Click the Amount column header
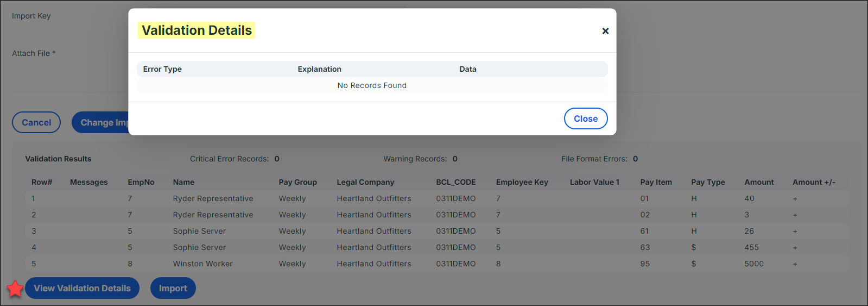 pyautogui.click(x=759, y=182)
